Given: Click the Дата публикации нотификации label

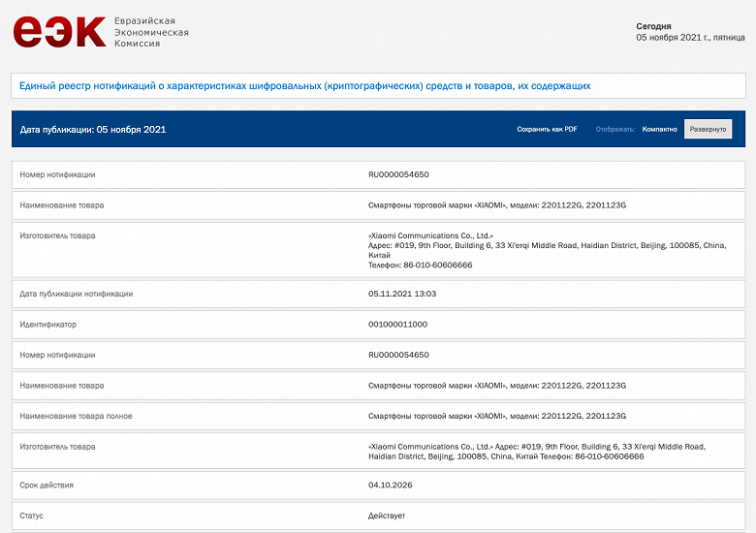Looking at the screenshot, I should [x=76, y=293].
